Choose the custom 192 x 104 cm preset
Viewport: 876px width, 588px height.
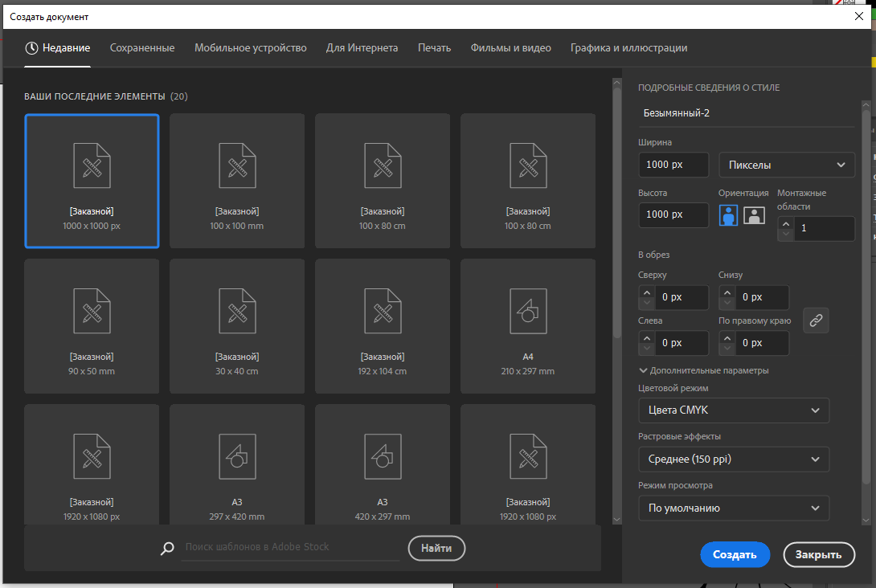(382, 325)
